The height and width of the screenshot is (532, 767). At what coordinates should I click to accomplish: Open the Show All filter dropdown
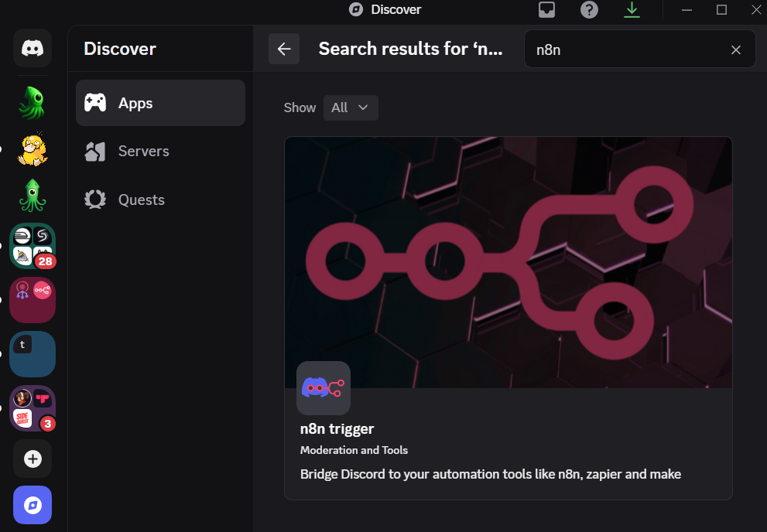tap(351, 107)
